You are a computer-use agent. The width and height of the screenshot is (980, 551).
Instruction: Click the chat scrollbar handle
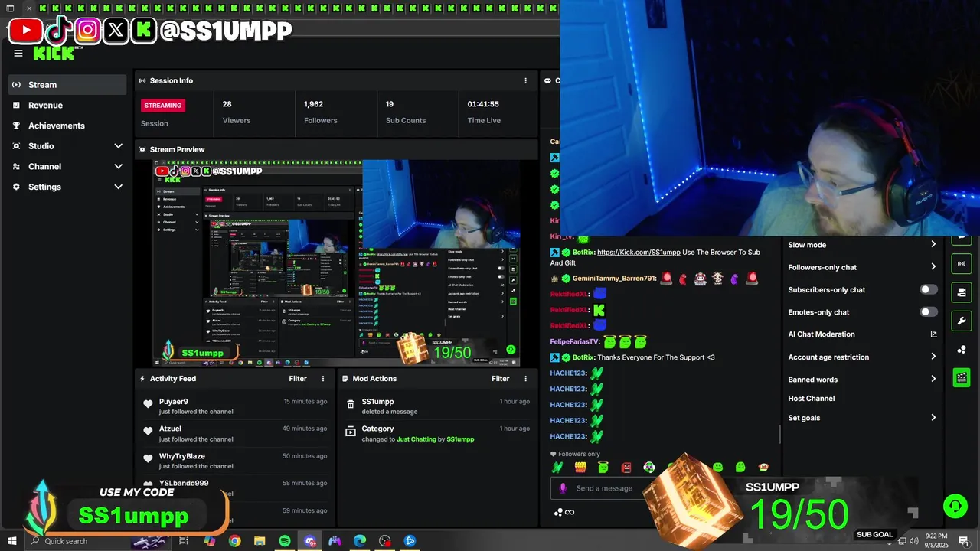click(x=779, y=435)
